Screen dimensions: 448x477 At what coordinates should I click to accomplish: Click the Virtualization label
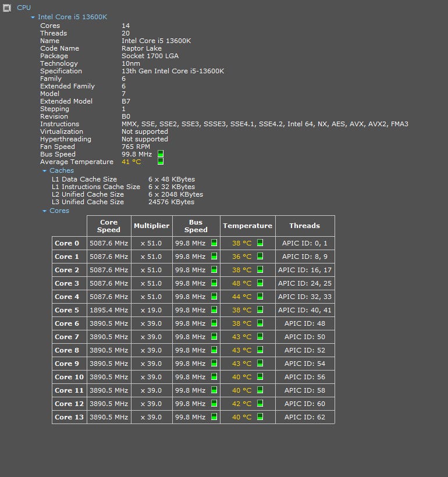tap(62, 131)
